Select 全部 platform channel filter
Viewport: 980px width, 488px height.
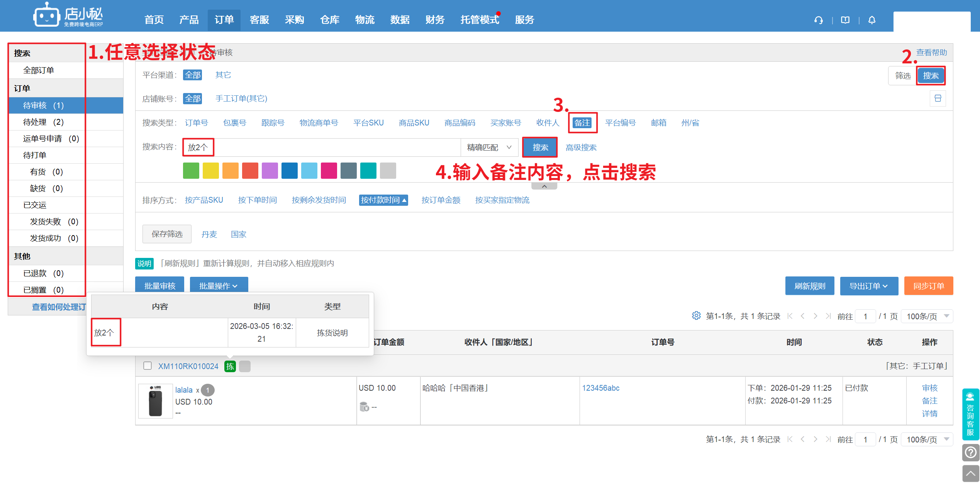pyautogui.click(x=192, y=75)
